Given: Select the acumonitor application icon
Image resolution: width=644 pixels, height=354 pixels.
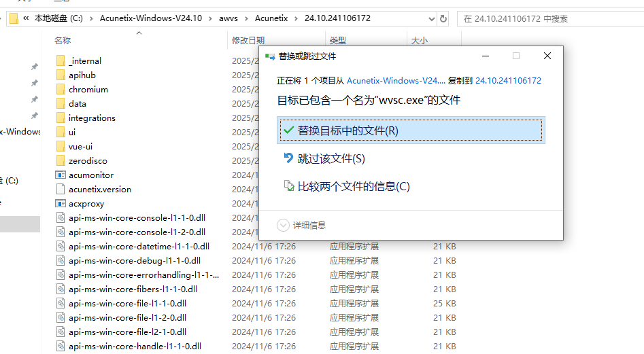Looking at the screenshot, I should coord(61,175).
